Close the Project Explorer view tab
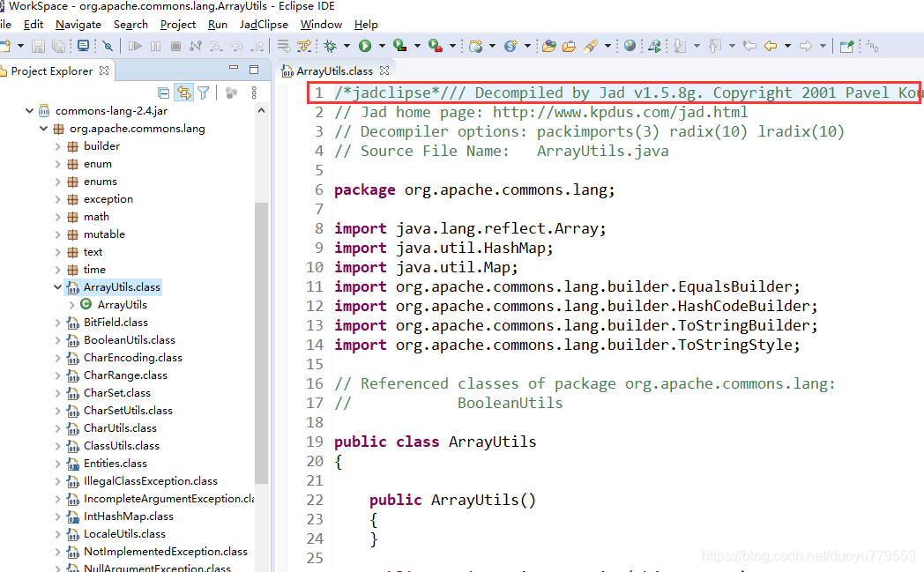The width and height of the screenshot is (924, 572). [x=104, y=71]
